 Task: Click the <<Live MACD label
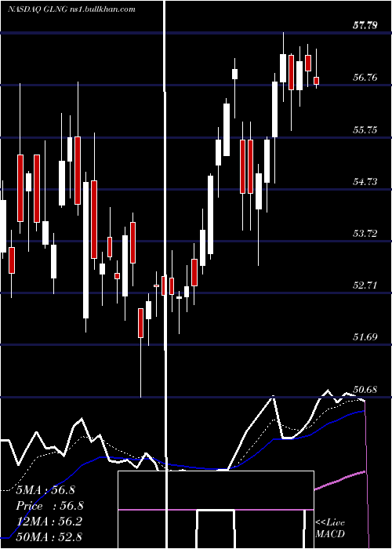tap(330, 529)
